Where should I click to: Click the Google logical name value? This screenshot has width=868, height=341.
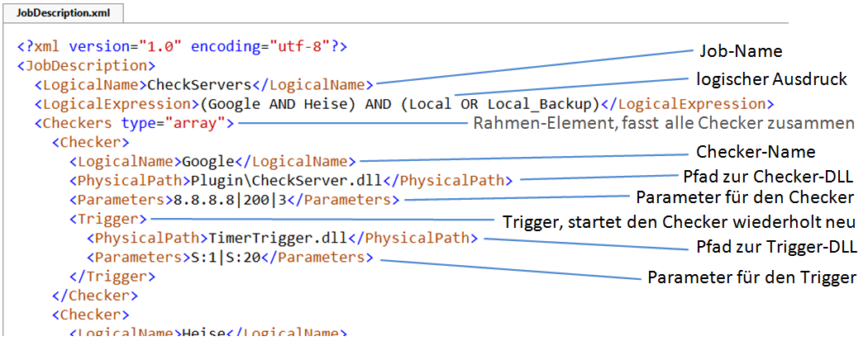[x=208, y=161]
